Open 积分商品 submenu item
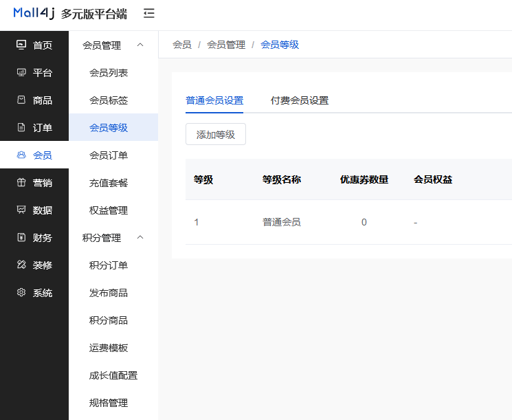Image resolution: width=512 pixels, height=420 pixels. coord(113,320)
